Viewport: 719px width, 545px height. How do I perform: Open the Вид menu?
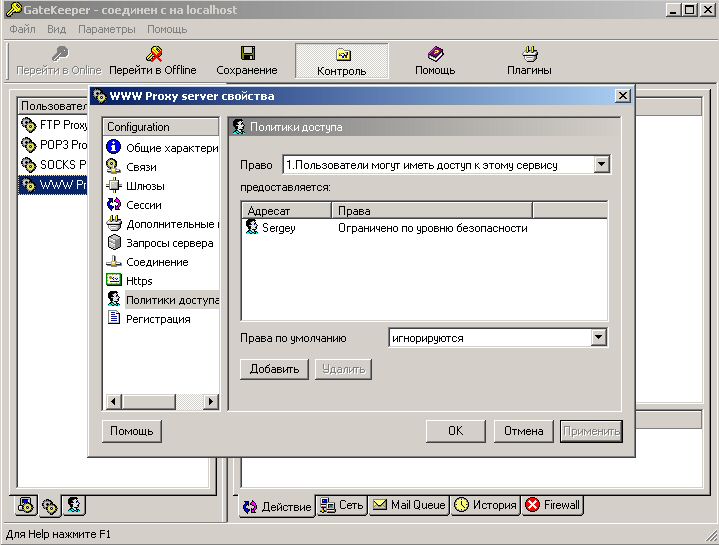coord(56,29)
